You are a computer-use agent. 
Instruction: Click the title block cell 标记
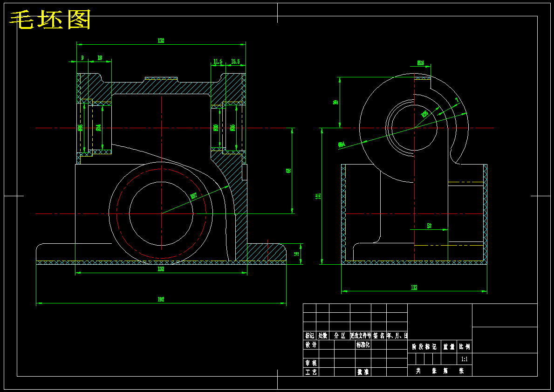coord(309,336)
